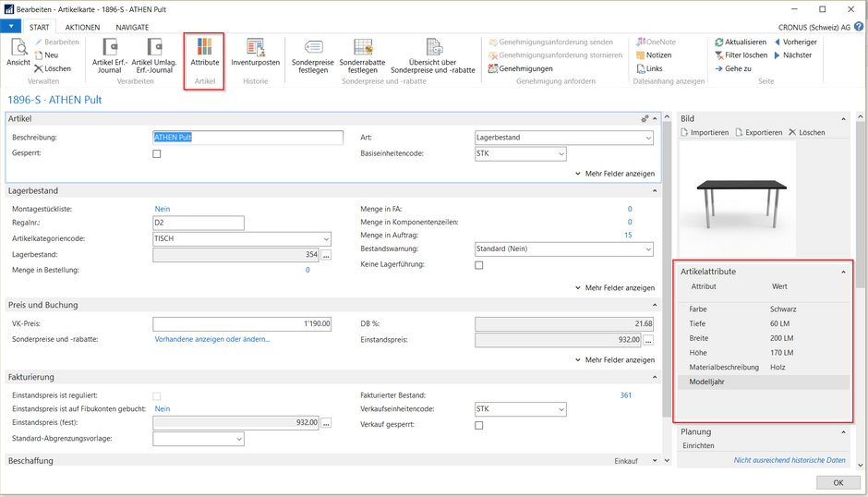868x497 pixels.
Task: Click the OK button
Action: [838, 482]
